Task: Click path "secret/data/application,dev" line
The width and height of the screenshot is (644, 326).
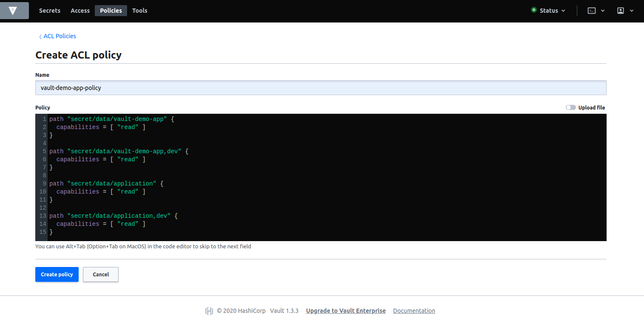Action: click(x=113, y=216)
